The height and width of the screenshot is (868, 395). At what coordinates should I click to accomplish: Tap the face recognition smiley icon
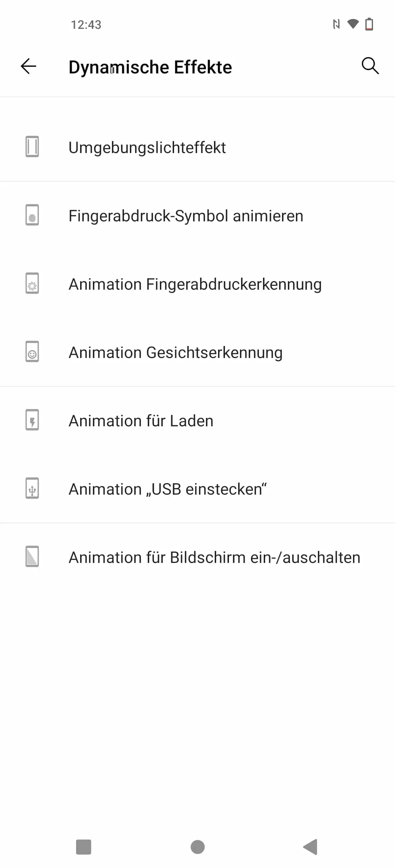click(32, 351)
